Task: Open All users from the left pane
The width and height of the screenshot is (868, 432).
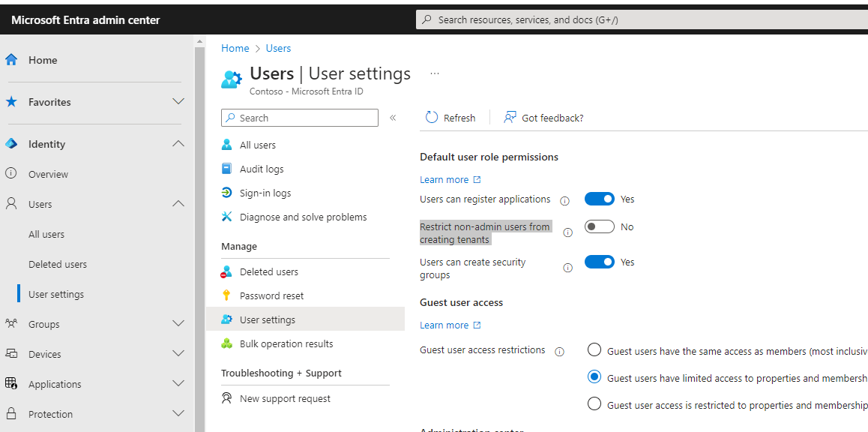Action: pyautogui.click(x=46, y=233)
